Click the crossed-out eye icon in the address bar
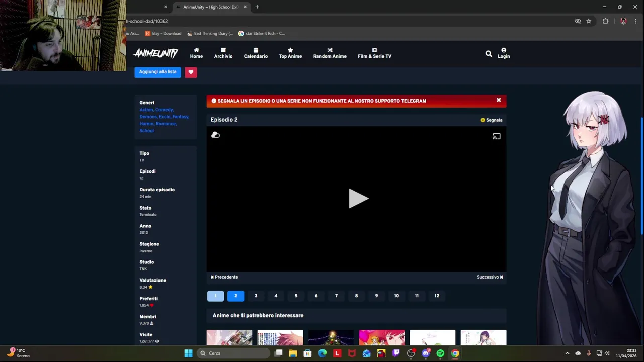 (578, 21)
